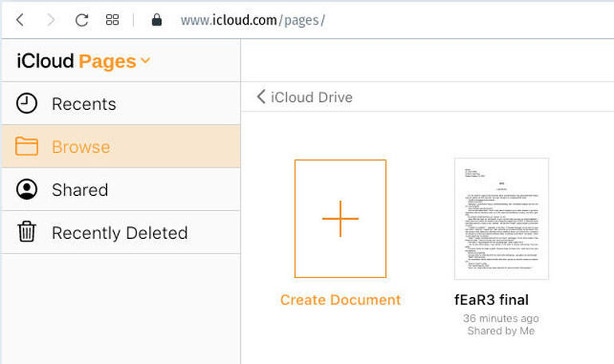The width and height of the screenshot is (614, 364).
Task: Open the Recents sidebar item
Action: (121, 104)
